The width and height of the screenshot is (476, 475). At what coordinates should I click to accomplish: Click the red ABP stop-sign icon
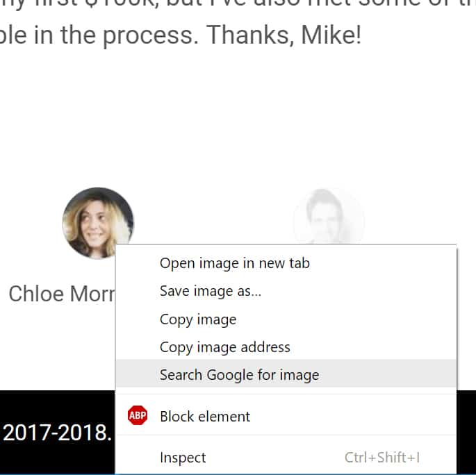(138, 415)
